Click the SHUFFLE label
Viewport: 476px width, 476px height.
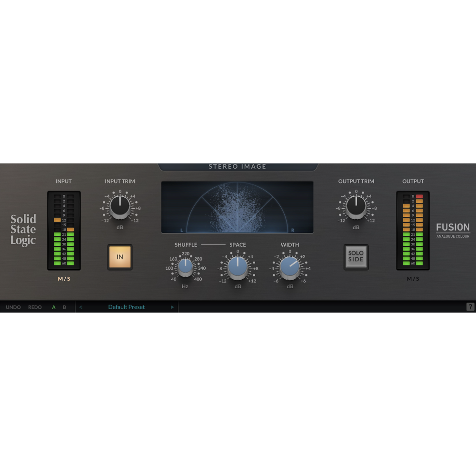(186, 245)
